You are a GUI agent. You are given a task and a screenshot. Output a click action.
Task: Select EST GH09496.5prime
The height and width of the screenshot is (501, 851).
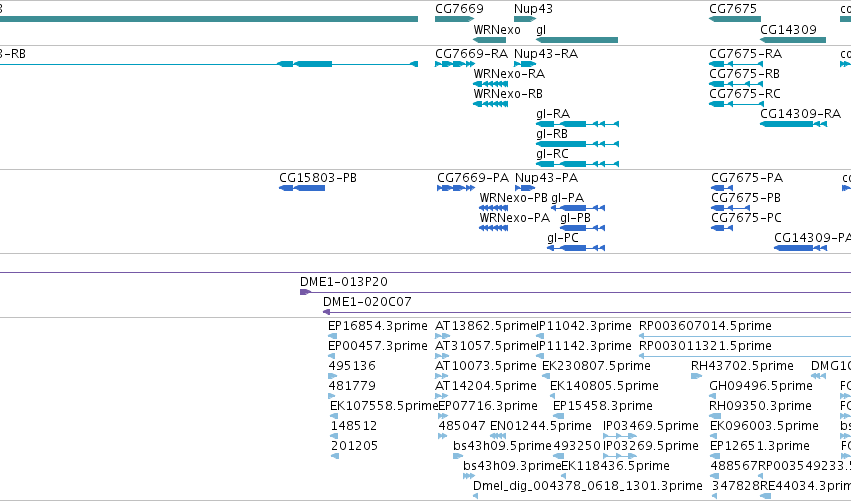(761, 386)
